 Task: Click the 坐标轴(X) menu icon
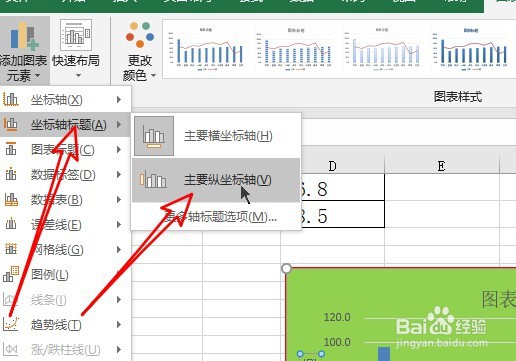click(11, 99)
